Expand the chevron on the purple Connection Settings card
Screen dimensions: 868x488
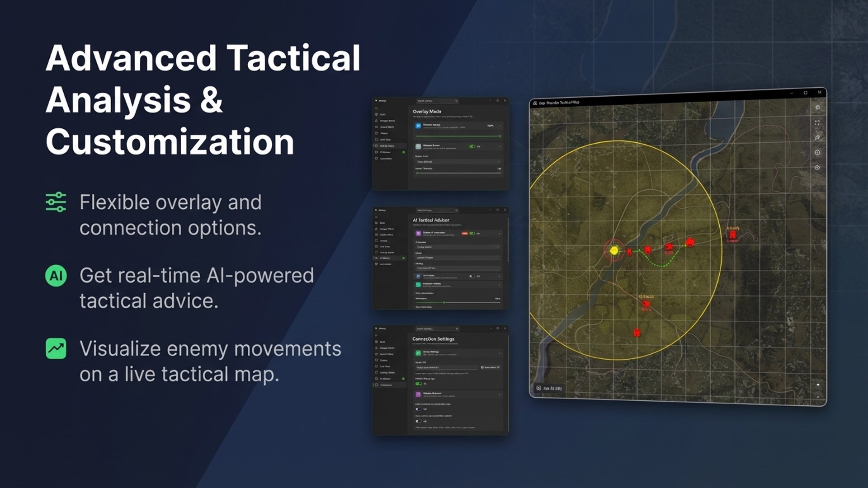pyautogui.click(x=500, y=394)
